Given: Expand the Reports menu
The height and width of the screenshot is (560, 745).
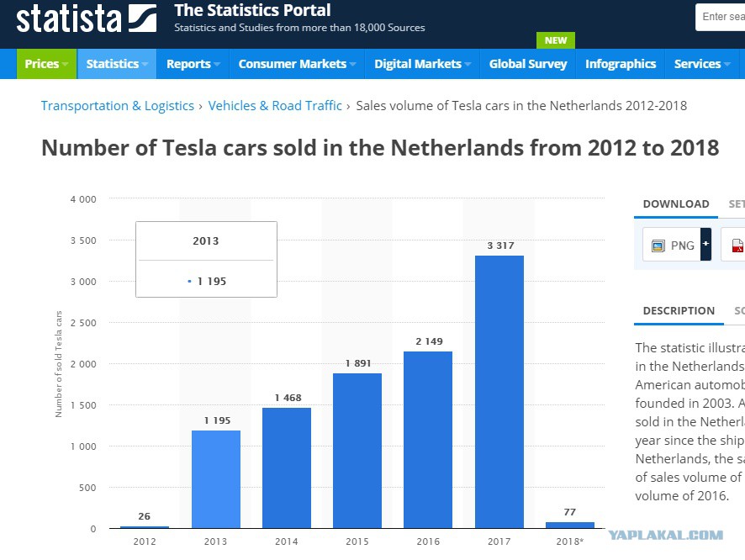Looking at the screenshot, I should click(x=193, y=64).
